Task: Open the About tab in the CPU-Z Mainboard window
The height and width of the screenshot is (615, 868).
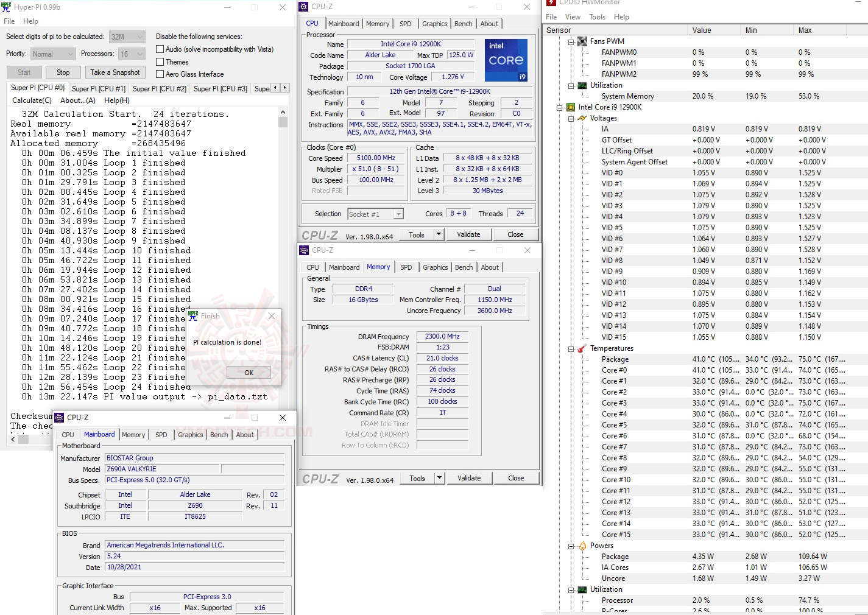Action: [x=245, y=435]
